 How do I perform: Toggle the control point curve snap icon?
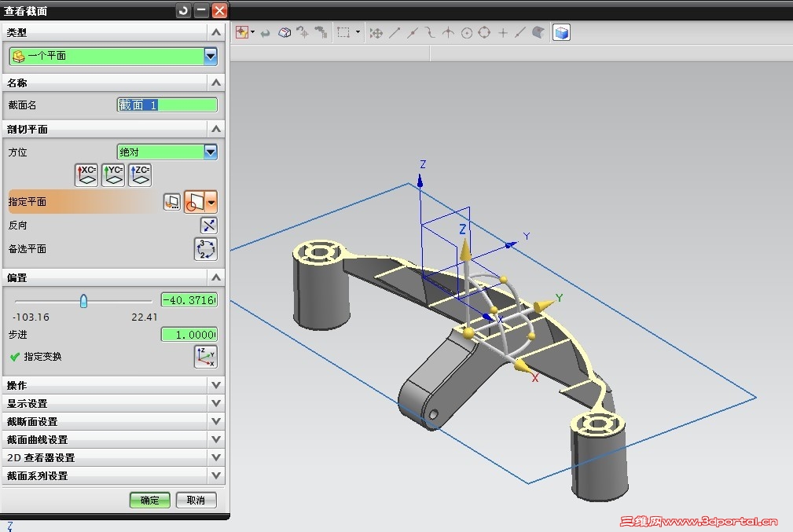(430, 33)
